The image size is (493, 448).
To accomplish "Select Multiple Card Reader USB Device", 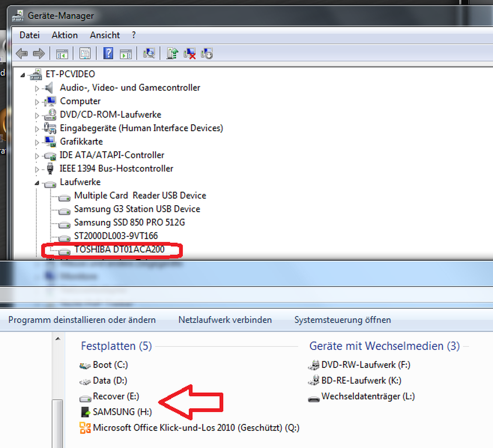I will pos(140,196).
